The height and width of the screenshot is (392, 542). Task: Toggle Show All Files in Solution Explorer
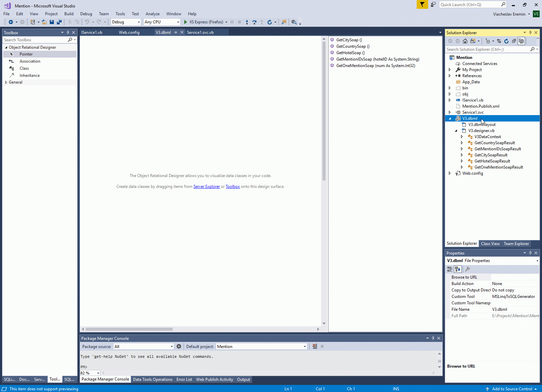pos(522,41)
